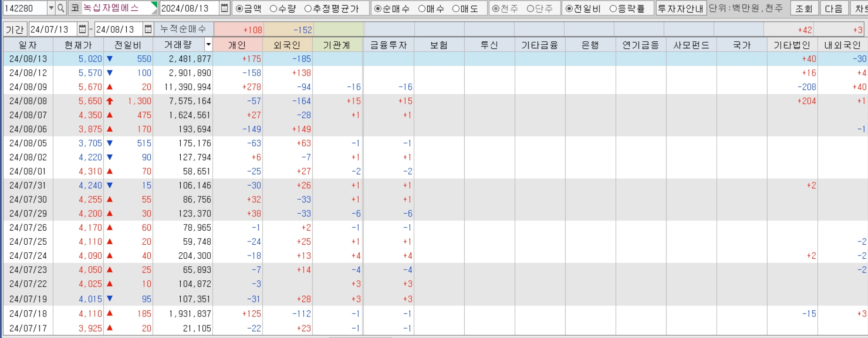
Task: Click the 외국인 column header
Action: click(x=287, y=45)
